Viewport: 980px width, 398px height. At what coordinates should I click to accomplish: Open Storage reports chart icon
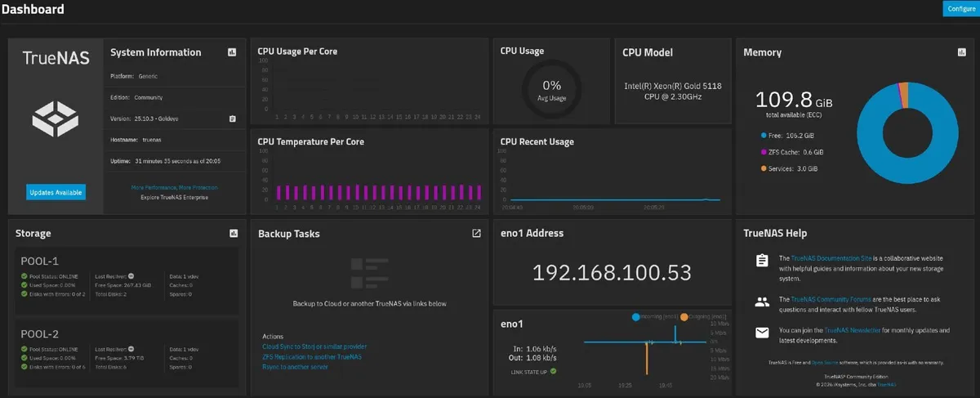(233, 234)
